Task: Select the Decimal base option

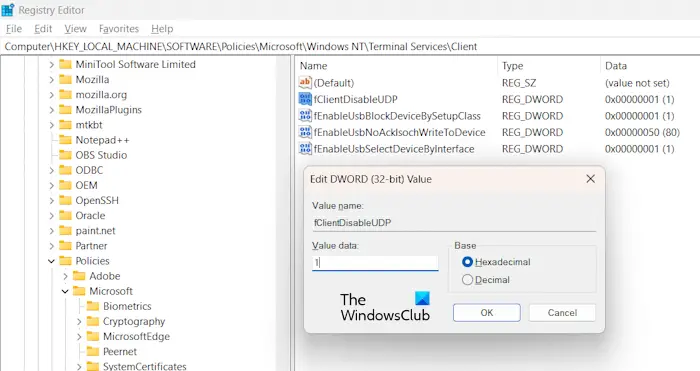Action: click(467, 280)
